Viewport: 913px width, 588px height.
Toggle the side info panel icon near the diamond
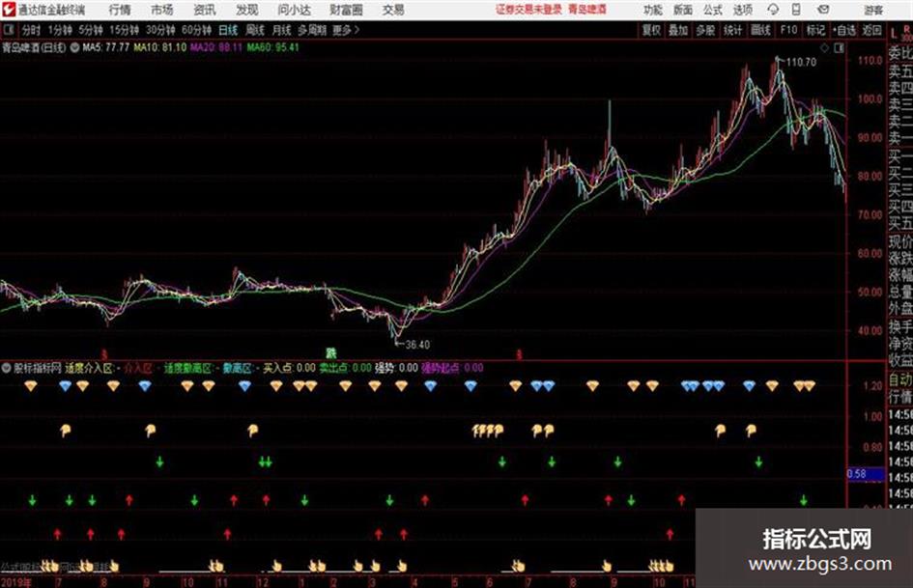point(839,47)
